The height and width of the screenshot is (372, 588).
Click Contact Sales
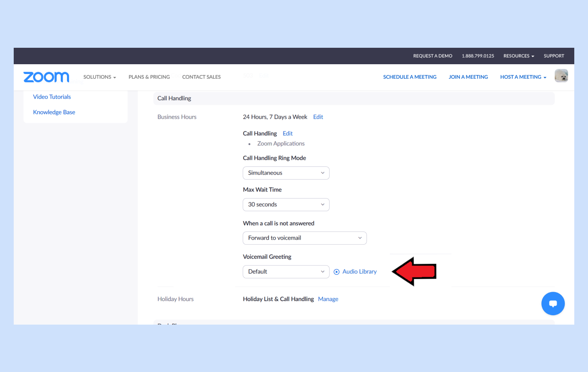[x=201, y=77]
